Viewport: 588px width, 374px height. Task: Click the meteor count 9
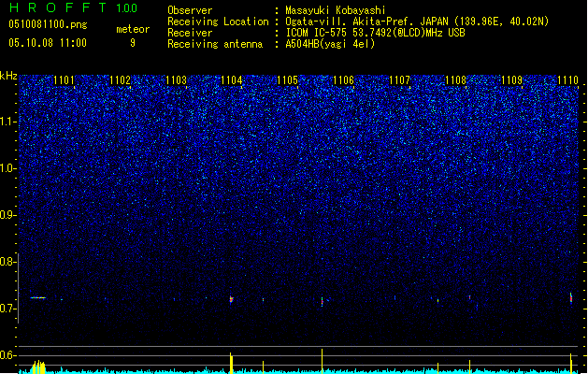click(x=133, y=43)
